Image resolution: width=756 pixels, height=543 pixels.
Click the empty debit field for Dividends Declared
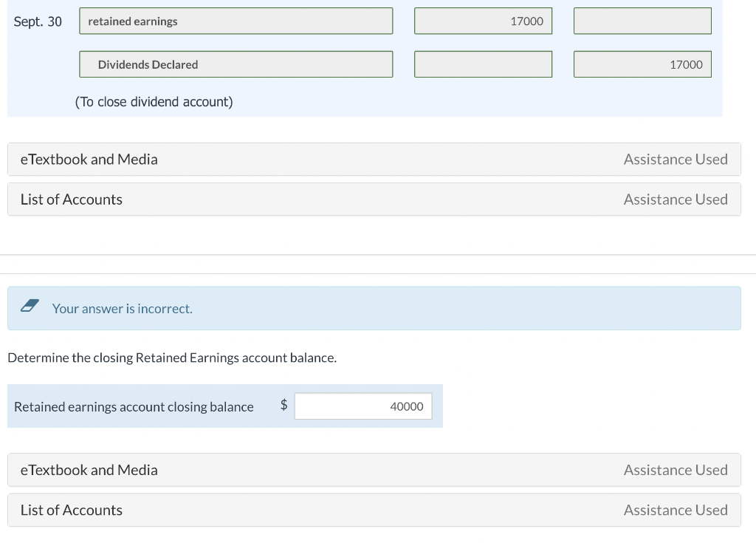click(x=484, y=64)
